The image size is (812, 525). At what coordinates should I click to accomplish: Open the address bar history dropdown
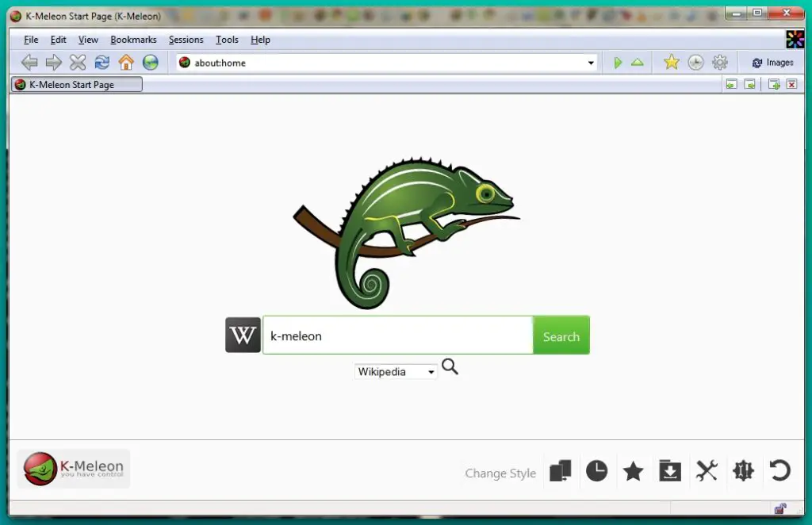[x=591, y=62]
